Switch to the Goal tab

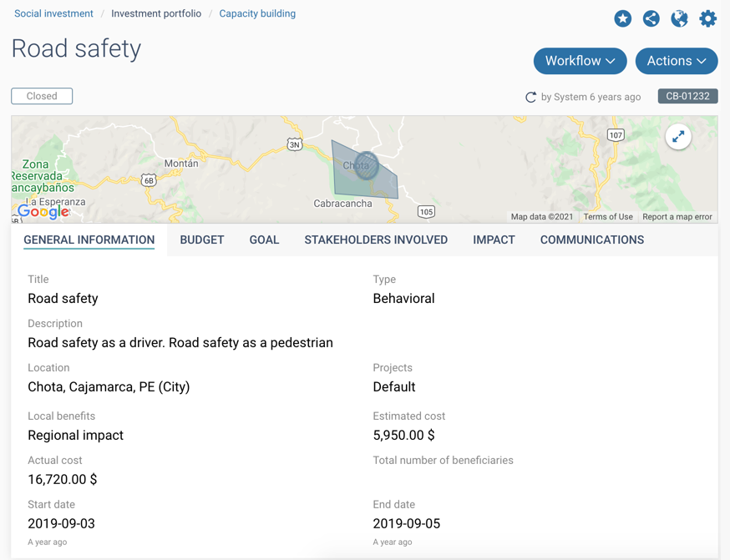coord(264,240)
